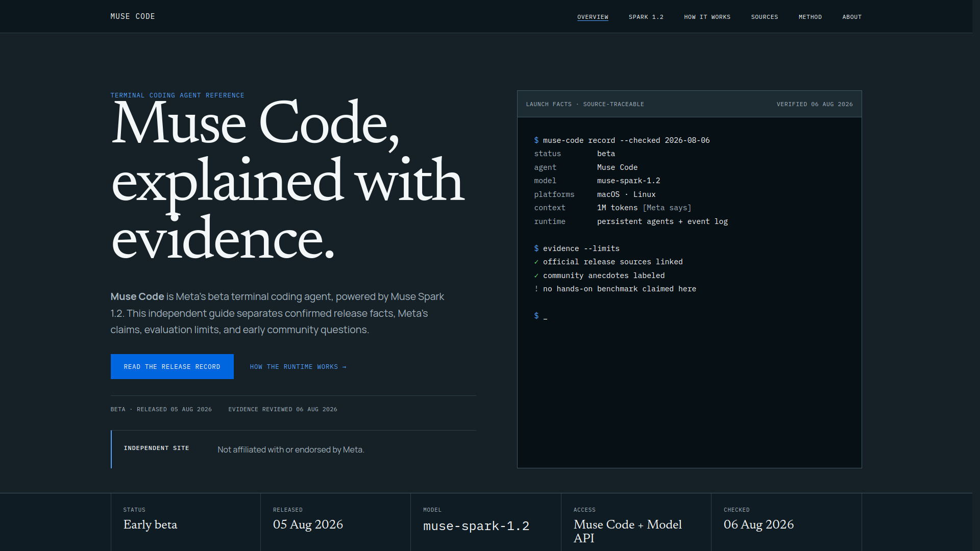Click the status value 'beta' in terminal
980x551 pixels.
point(606,154)
